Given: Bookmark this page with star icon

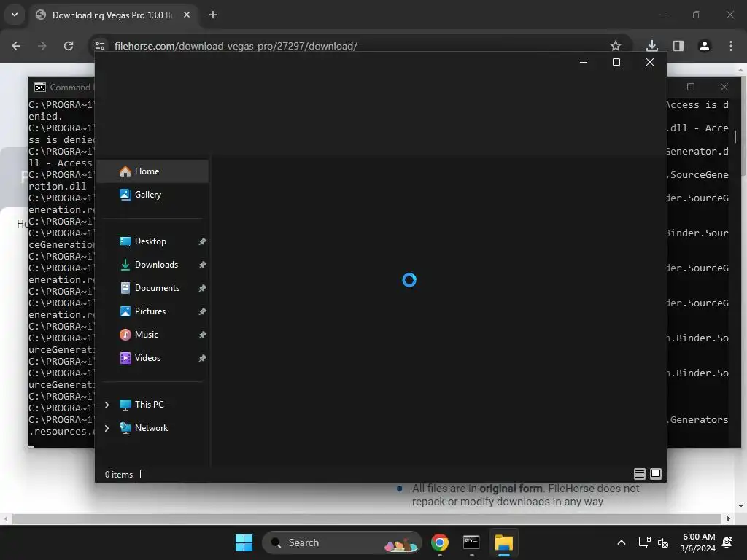Looking at the screenshot, I should (x=616, y=46).
